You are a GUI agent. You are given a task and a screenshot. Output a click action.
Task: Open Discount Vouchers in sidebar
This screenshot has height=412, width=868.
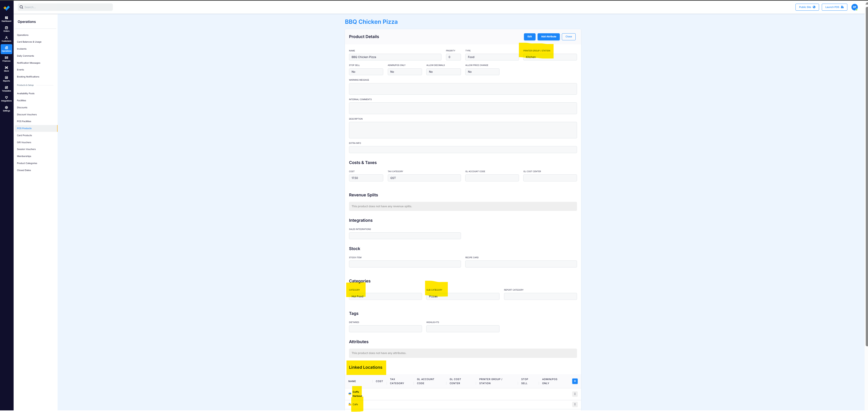27,115
